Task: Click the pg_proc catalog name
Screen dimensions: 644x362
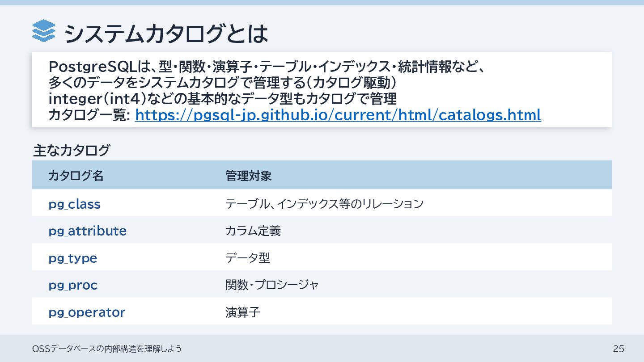Action: tap(73, 285)
